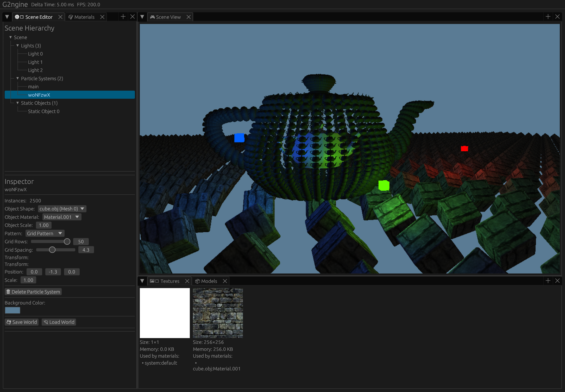This screenshot has width=565, height=392.
Task: Add a tab to the bottom dock
Action: click(x=548, y=281)
